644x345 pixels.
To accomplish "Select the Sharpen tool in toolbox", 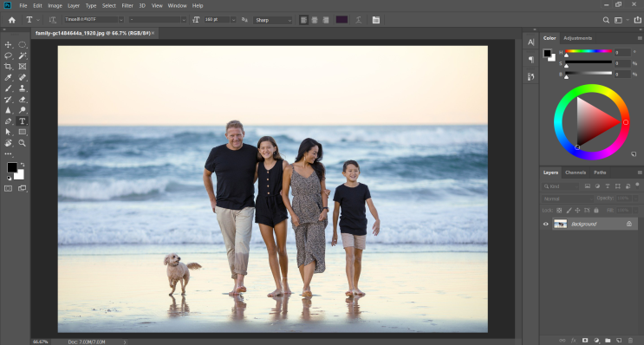I will click(8, 110).
